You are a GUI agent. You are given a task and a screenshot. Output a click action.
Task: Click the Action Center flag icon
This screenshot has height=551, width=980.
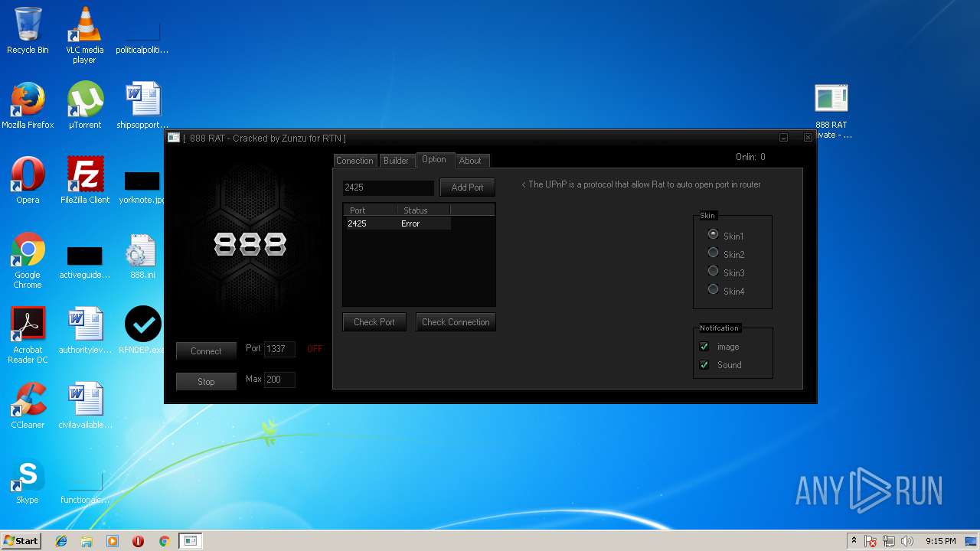(x=871, y=541)
